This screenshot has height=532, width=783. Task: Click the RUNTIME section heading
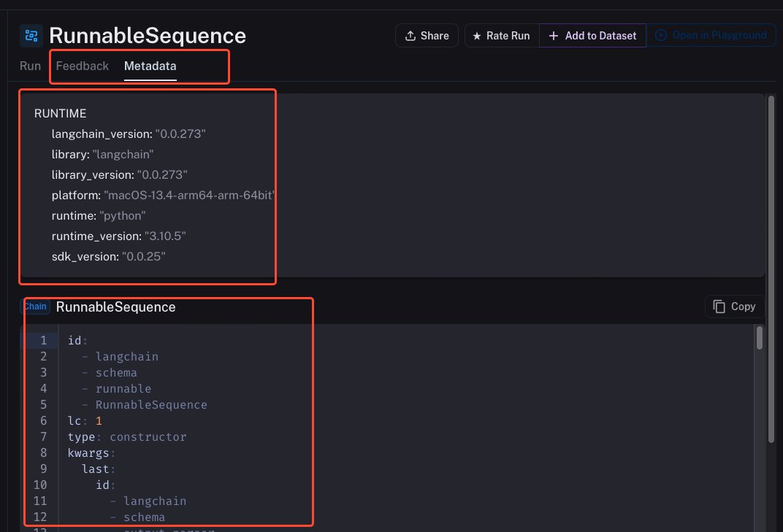(60, 114)
